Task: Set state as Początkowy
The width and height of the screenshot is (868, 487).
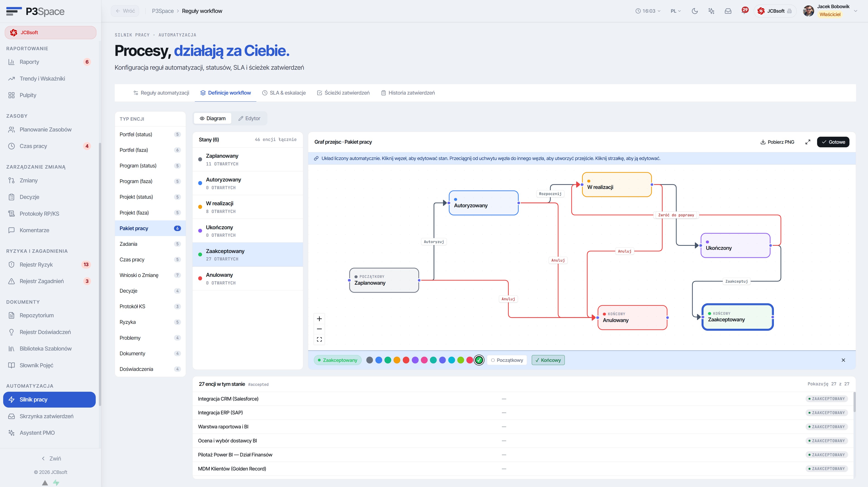Action: (507, 360)
